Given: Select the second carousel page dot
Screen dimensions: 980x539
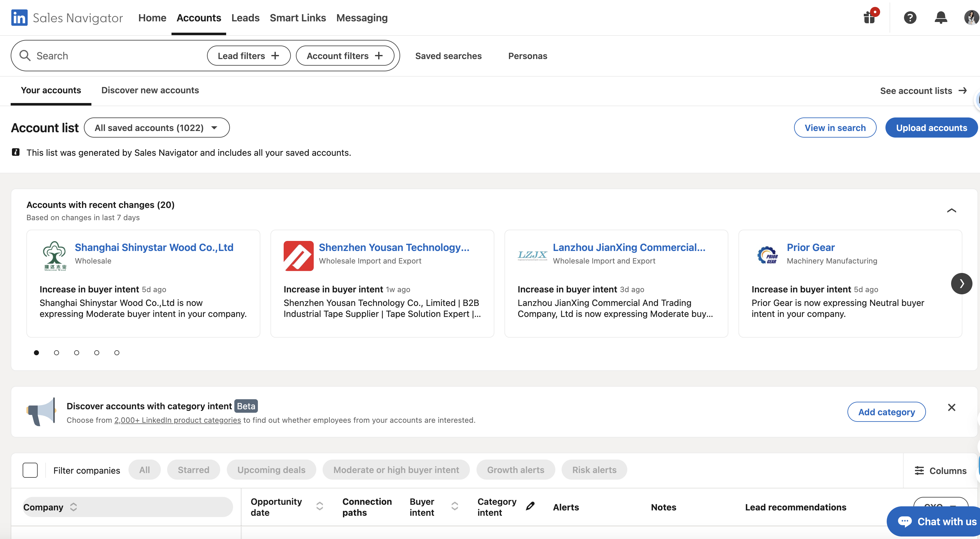Looking at the screenshot, I should pyautogui.click(x=56, y=353).
